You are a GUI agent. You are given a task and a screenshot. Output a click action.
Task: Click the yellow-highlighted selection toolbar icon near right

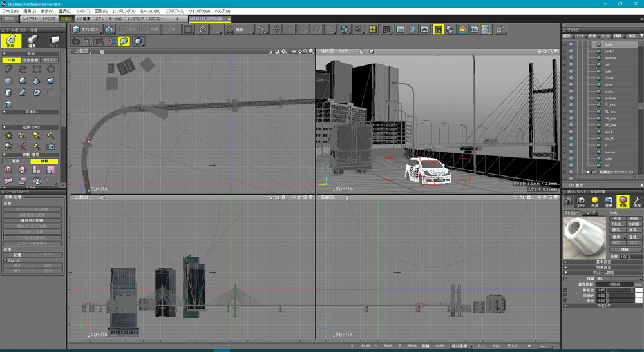click(438, 30)
